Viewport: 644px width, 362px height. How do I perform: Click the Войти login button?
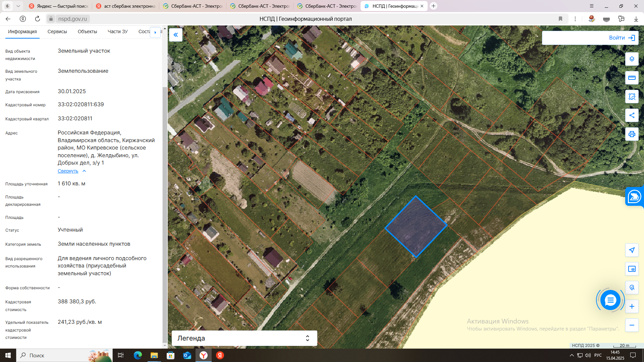621,38
